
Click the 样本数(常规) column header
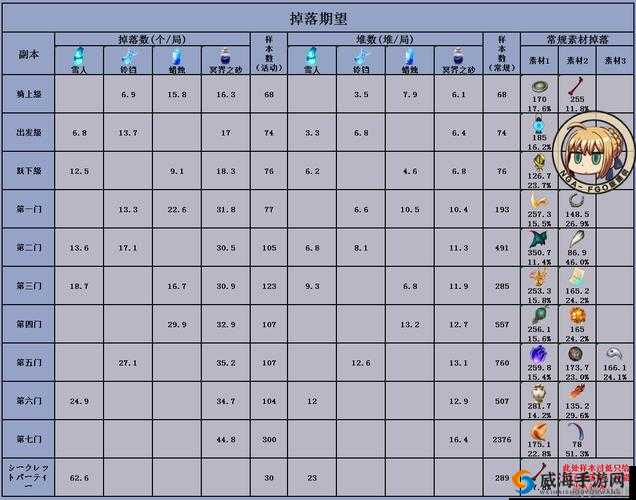coord(502,54)
